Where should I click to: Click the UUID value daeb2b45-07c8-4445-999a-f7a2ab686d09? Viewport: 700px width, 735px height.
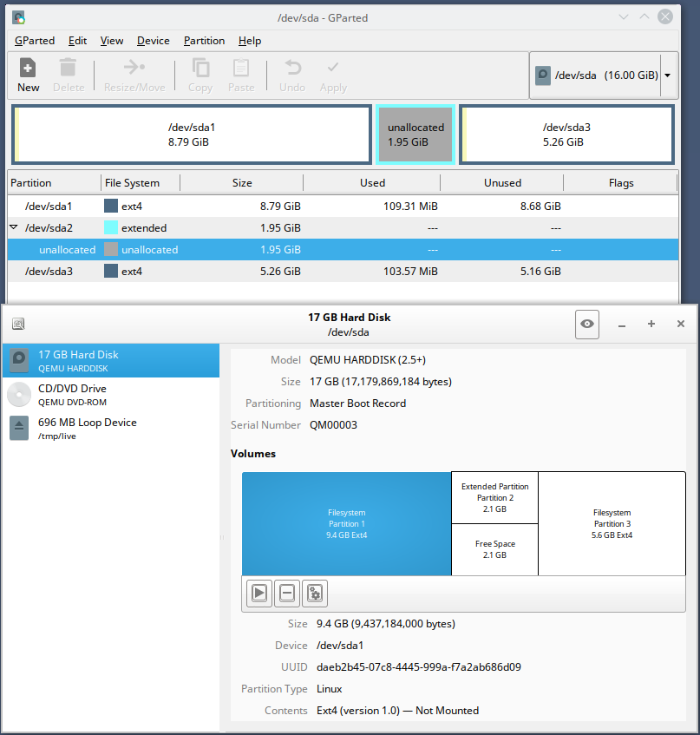419,667
